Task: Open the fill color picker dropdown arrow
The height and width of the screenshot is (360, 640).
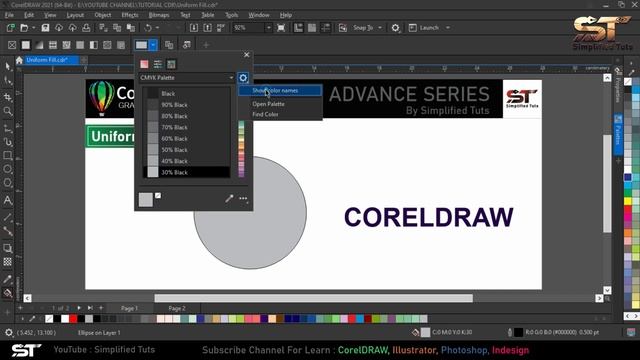Action: click(x=153, y=45)
